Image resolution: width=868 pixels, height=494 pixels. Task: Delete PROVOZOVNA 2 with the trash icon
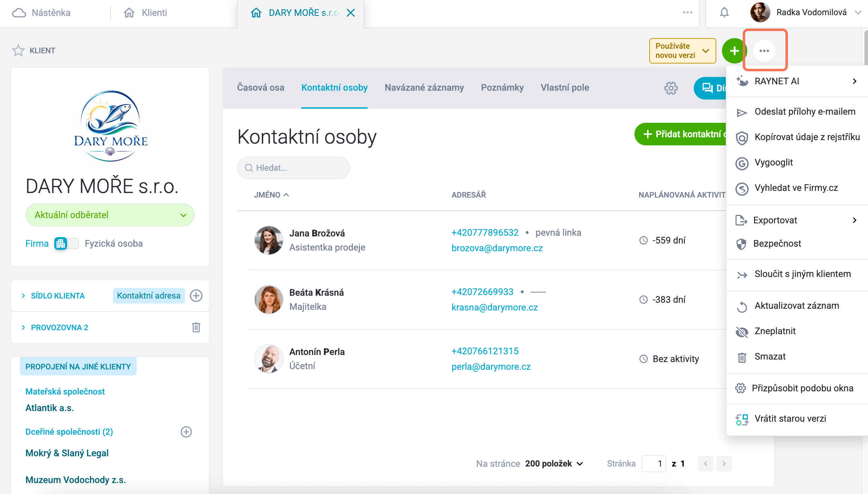click(x=196, y=327)
